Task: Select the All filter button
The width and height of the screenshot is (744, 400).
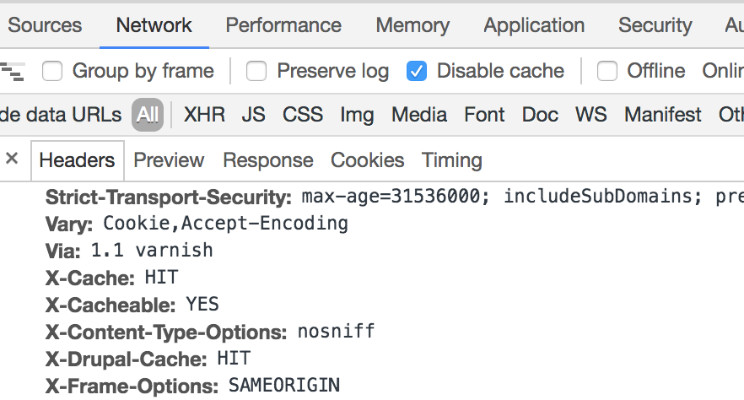Action: tap(148, 115)
